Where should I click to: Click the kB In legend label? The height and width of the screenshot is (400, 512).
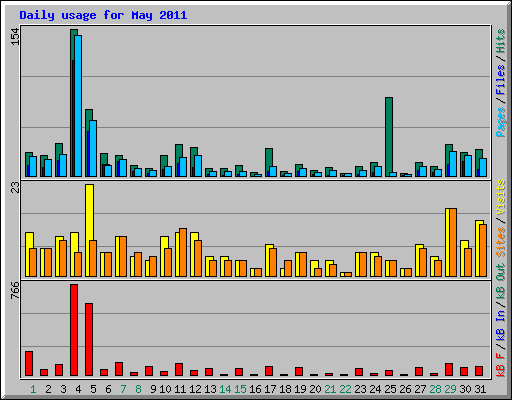[500, 325]
